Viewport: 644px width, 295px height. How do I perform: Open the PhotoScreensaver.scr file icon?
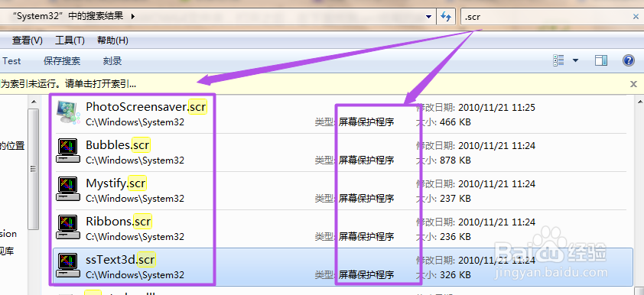click(68, 112)
